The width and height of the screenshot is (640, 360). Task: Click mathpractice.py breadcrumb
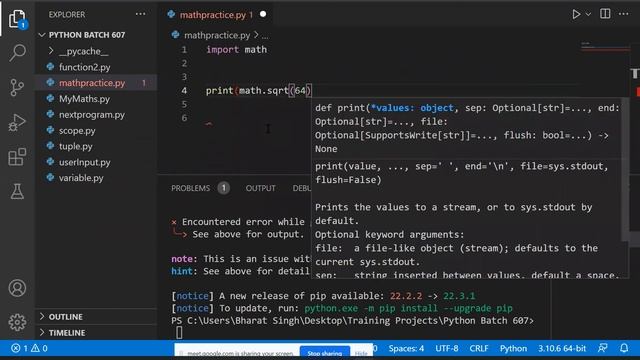[x=217, y=35]
